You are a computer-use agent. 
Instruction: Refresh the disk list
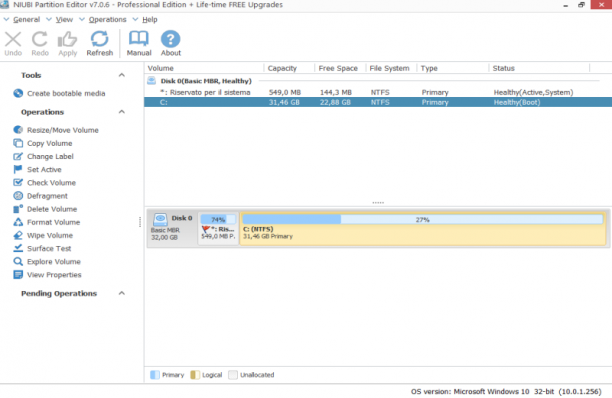[x=100, y=39]
